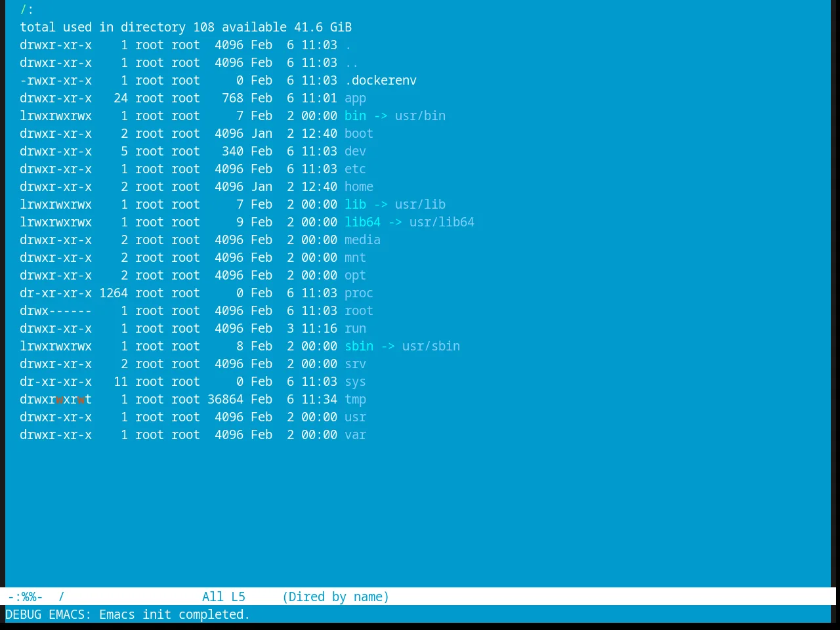Viewport: 840px width, 630px height.
Task: Click the 11:16 timestamp of run
Action: tap(319, 328)
